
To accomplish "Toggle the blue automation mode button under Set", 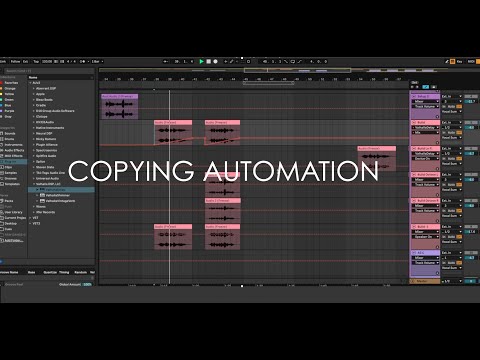I will (x=426, y=87).
